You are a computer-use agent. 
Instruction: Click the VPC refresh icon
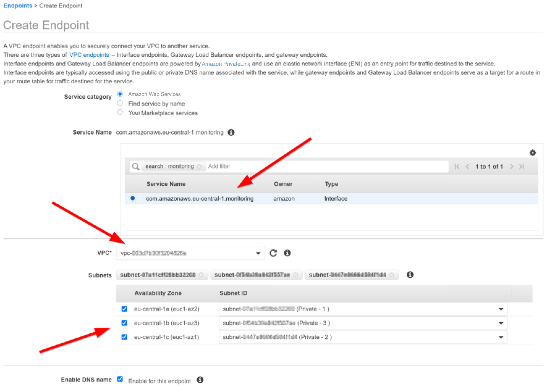(x=273, y=253)
